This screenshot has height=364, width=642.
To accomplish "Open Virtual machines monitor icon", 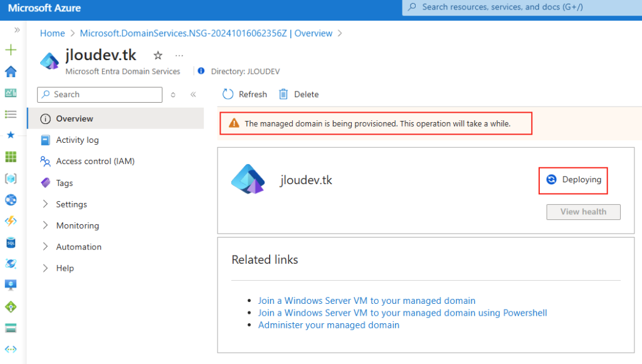I will (11, 285).
